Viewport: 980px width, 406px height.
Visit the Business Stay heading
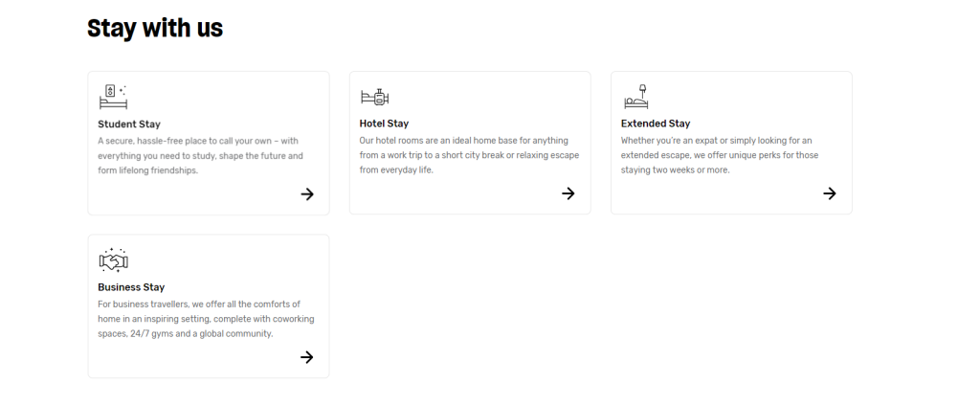[x=131, y=287]
